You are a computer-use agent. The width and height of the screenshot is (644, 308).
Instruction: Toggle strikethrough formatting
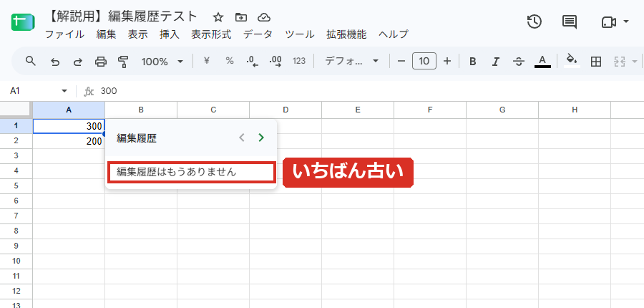pos(519,62)
